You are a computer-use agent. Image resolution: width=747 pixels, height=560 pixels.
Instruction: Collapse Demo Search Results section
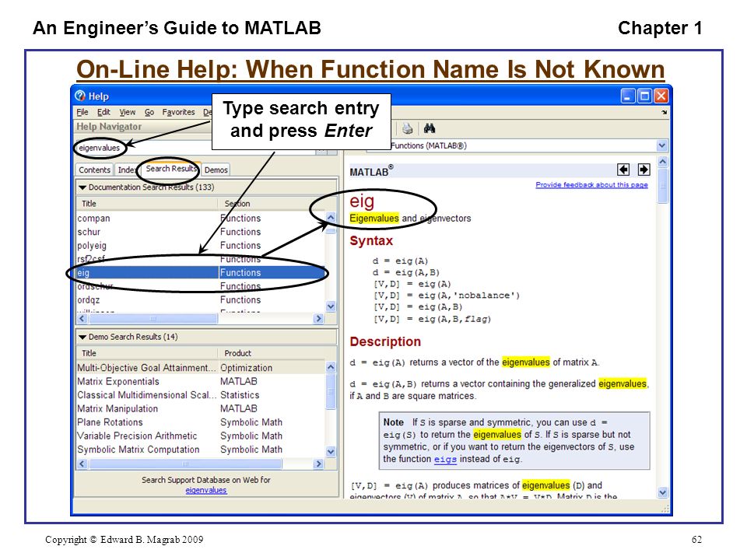click(82, 337)
